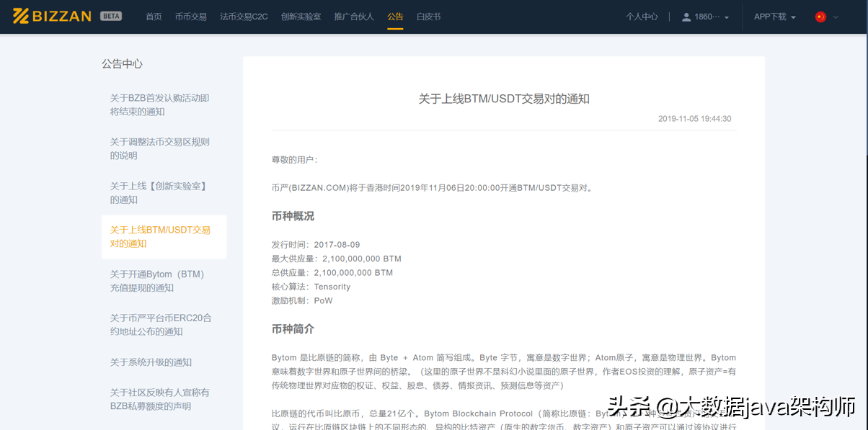Click the article title 关于上线BTM/USDT交易对的通知
This screenshot has width=868, height=430.
[x=504, y=99]
